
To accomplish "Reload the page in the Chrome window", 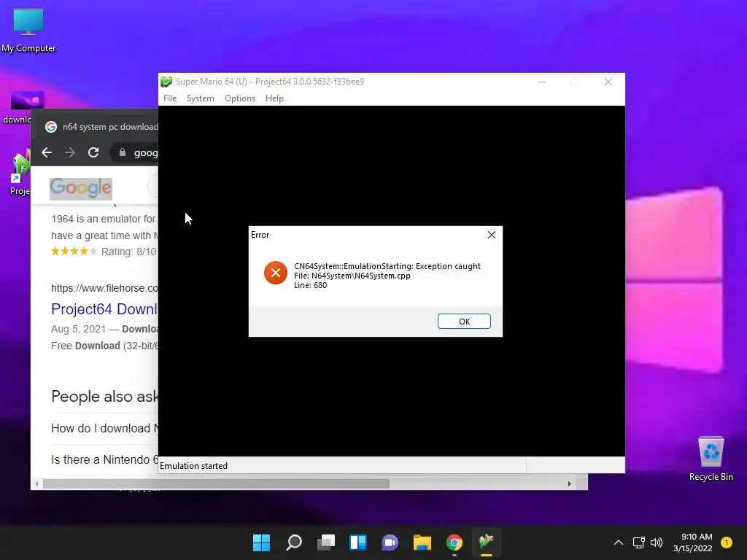I will [93, 152].
